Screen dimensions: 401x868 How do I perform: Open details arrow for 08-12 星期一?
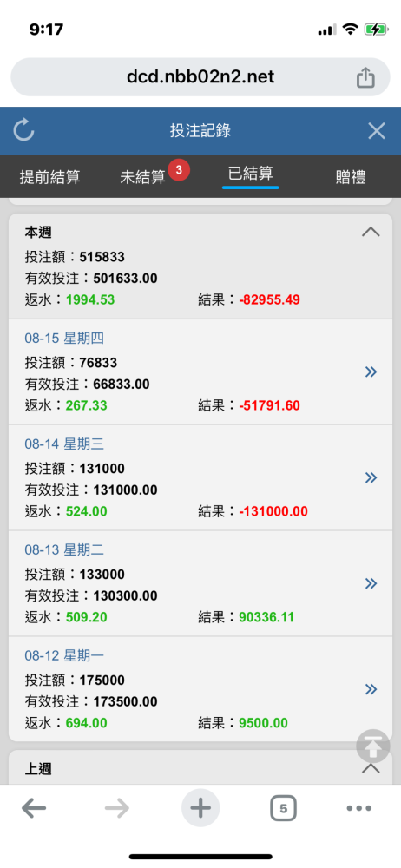click(371, 689)
